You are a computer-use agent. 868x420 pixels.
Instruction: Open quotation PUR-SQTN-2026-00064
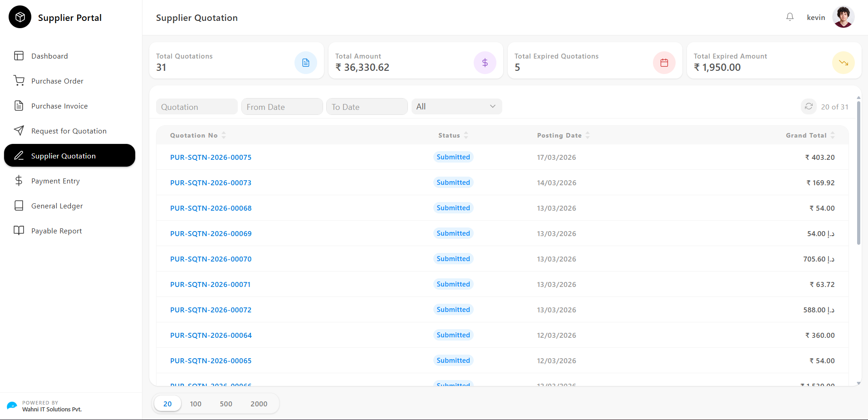[x=211, y=335]
